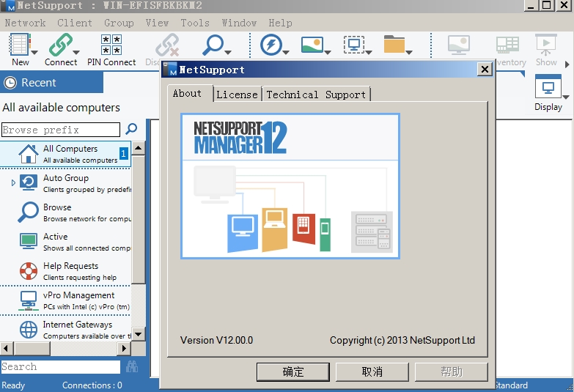
Task: Click the NetSupport Manager 12 banner image
Action: [290, 186]
